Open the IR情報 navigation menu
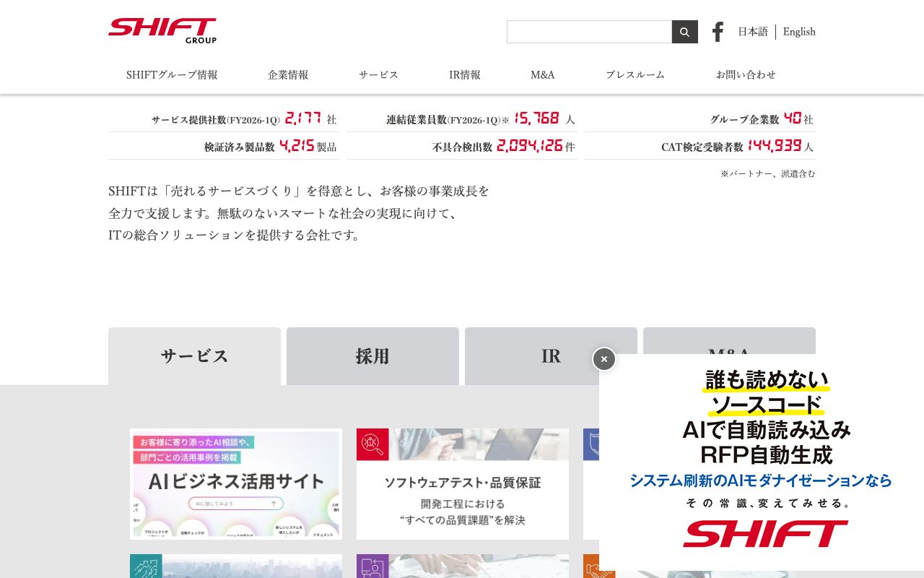The image size is (924, 578). pos(464,74)
